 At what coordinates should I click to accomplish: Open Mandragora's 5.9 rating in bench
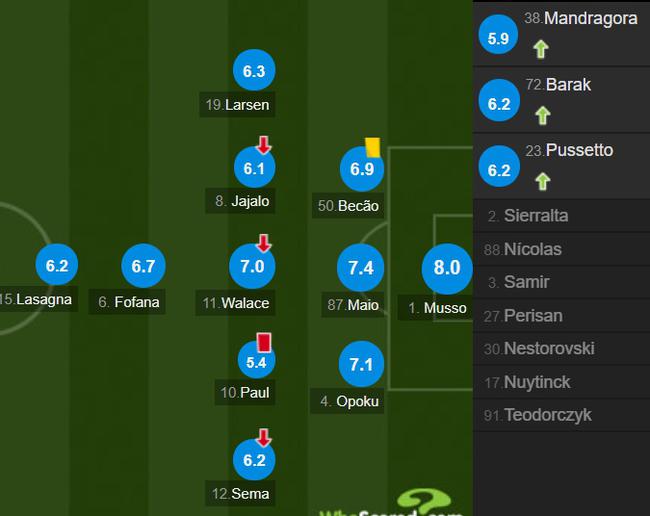coord(498,34)
